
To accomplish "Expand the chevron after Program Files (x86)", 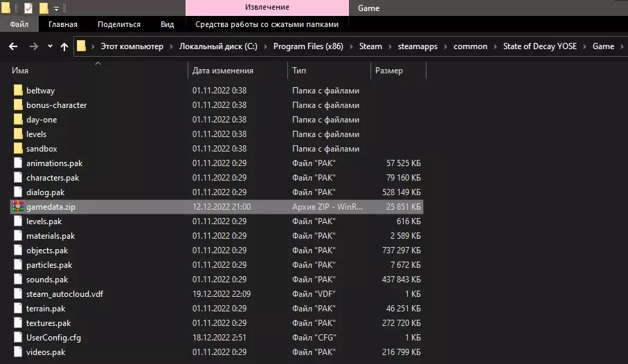I will [x=351, y=46].
